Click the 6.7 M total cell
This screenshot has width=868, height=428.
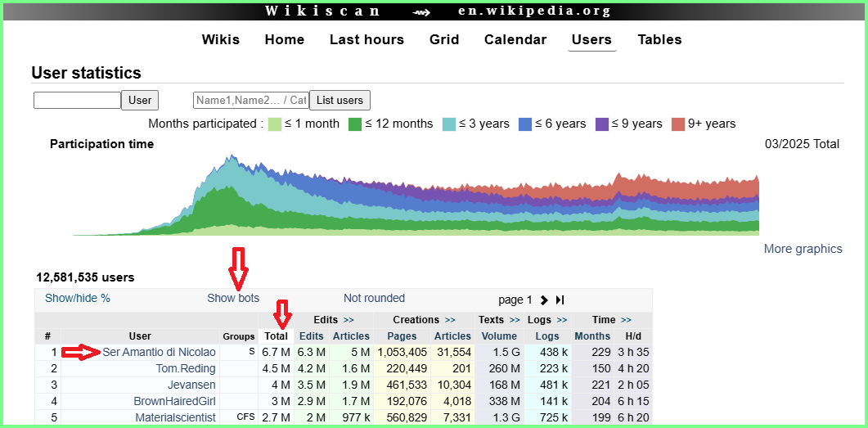(277, 352)
